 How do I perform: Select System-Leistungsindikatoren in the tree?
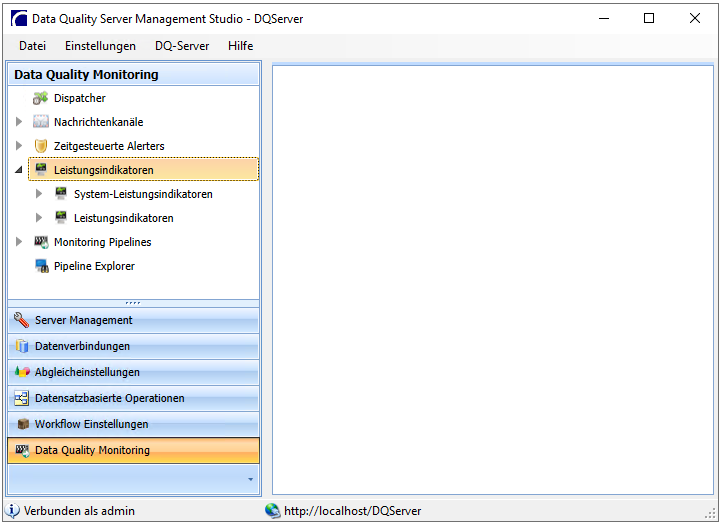(x=143, y=194)
